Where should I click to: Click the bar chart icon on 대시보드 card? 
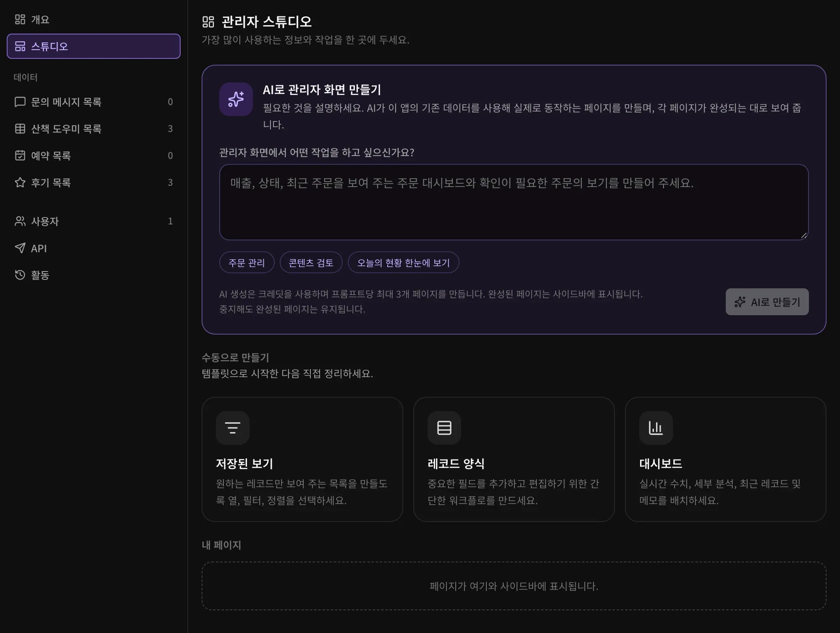(x=656, y=428)
